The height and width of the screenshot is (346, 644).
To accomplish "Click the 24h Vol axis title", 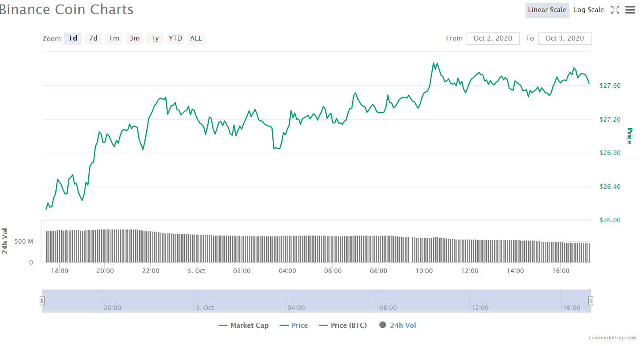I will click(5, 241).
